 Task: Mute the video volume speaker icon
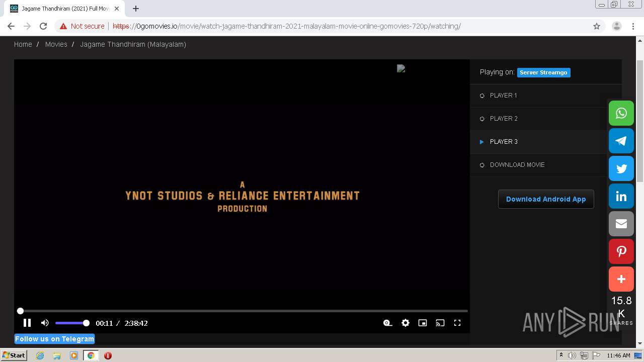pos(45,323)
